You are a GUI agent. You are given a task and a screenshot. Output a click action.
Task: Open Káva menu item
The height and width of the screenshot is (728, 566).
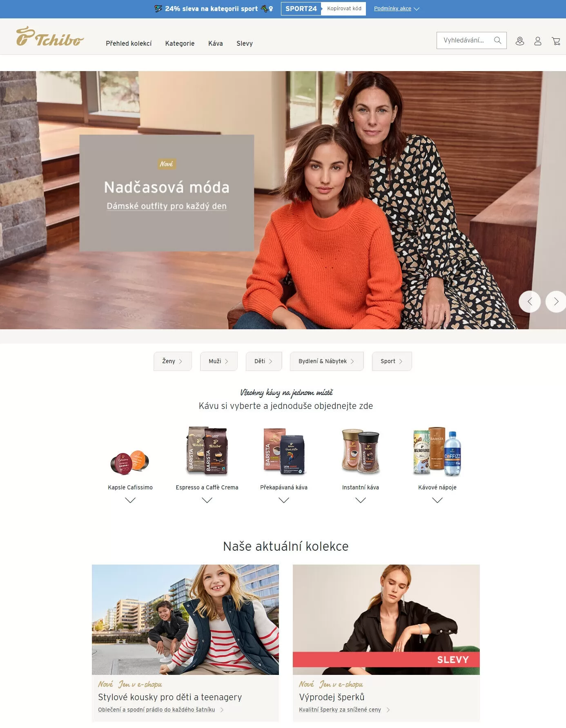coord(215,43)
